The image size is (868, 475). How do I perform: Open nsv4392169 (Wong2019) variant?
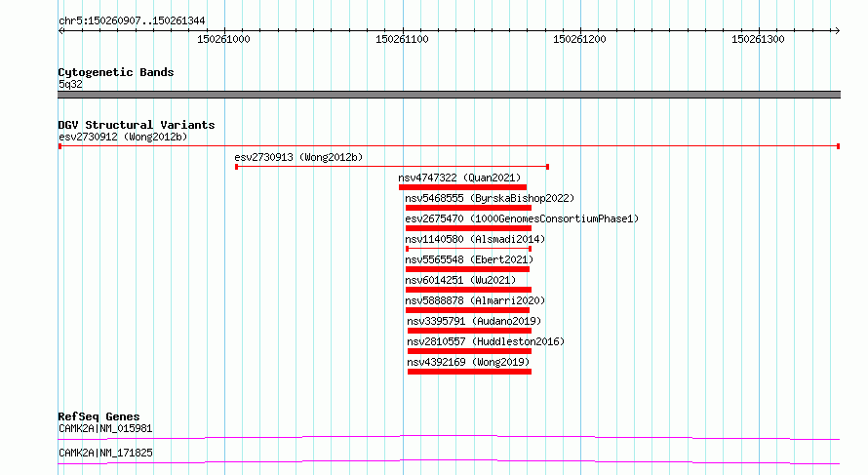tap(468, 362)
